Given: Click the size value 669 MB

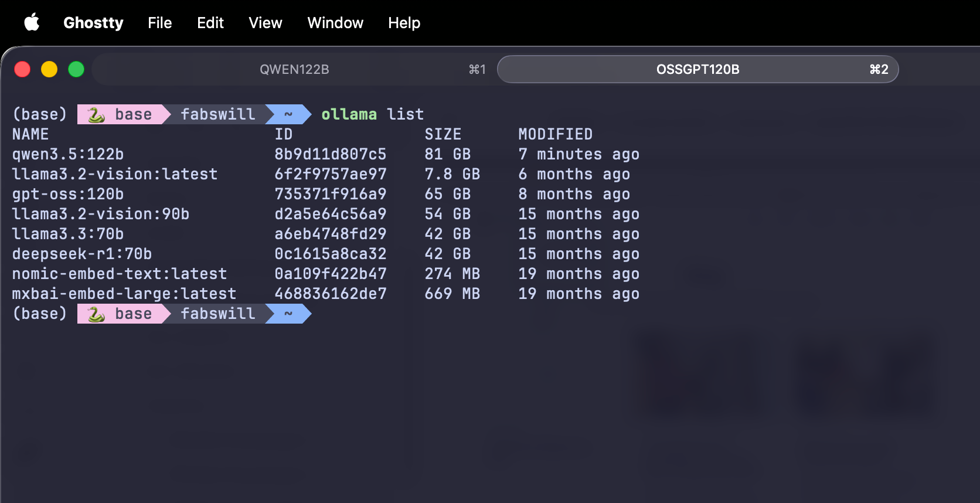Looking at the screenshot, I should (x=452, y=294).
